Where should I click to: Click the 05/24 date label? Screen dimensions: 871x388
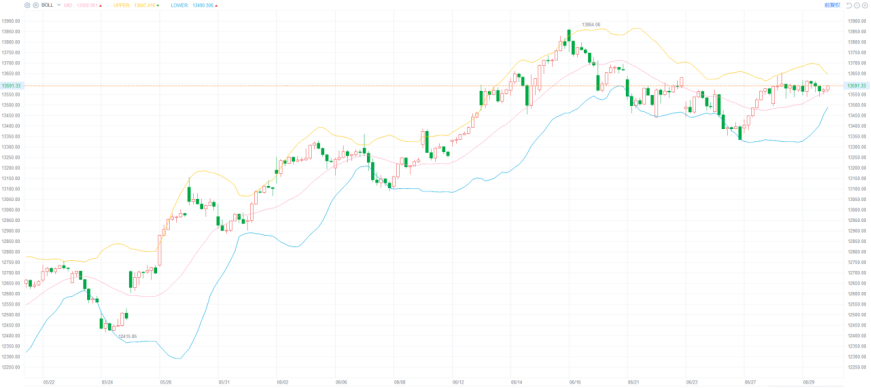(x=107, y=382)
